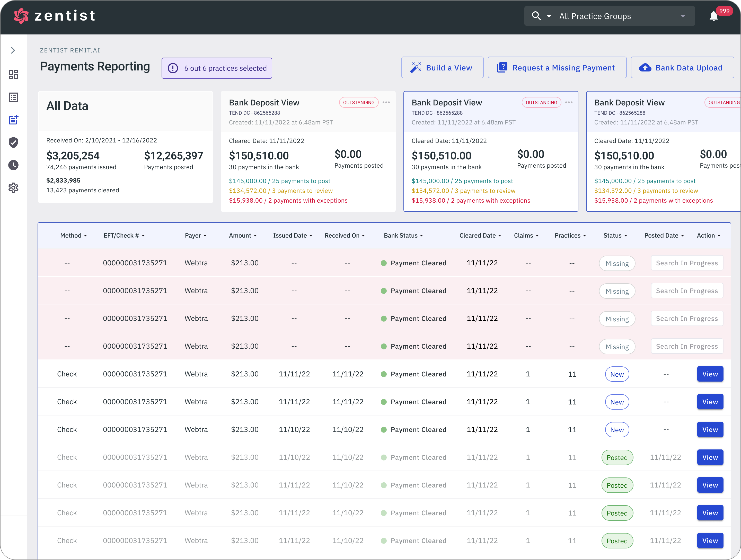Screen dimensions: 741x560
Task: Select the All Data summary card
Action: click(x=125, y=147)
